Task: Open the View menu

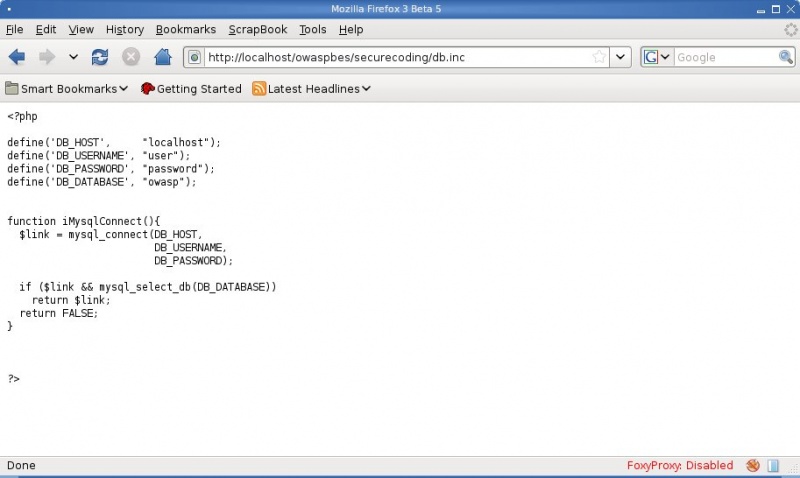Action: pyautogui.click(x=81, y=30)
